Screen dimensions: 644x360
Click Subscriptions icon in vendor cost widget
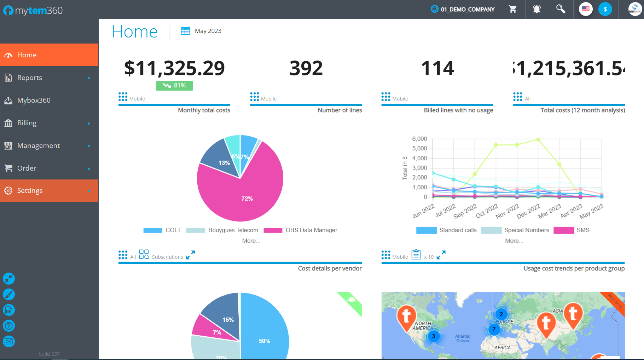[x=144, y=254]
